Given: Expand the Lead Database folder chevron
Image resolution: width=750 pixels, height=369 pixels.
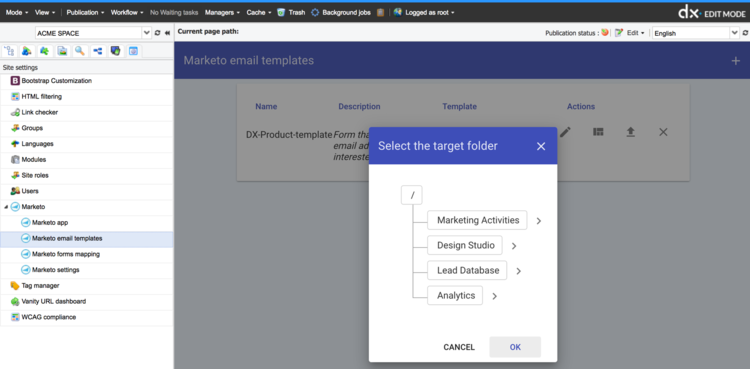Looking at the screenshot, I should tap(518, 271).
